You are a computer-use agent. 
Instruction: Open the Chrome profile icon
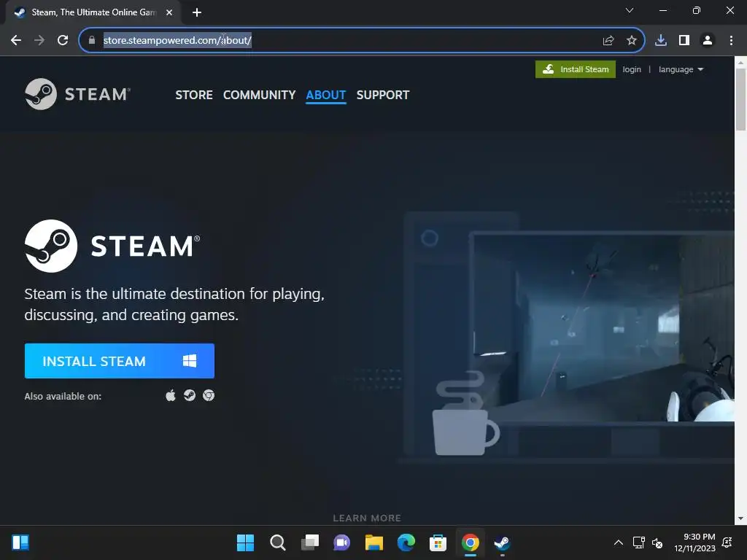tap(708, 41)
